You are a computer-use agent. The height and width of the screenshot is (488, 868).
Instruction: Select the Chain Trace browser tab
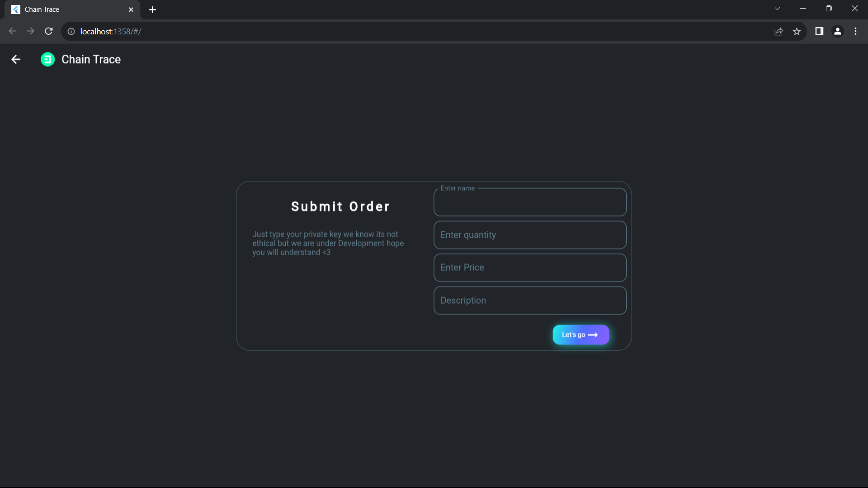(68, 9)
